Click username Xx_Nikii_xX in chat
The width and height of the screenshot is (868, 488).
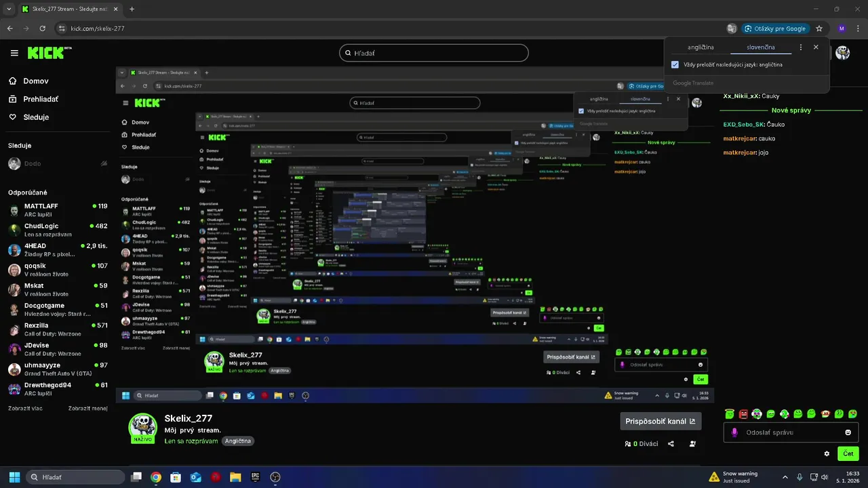(741, 96)
